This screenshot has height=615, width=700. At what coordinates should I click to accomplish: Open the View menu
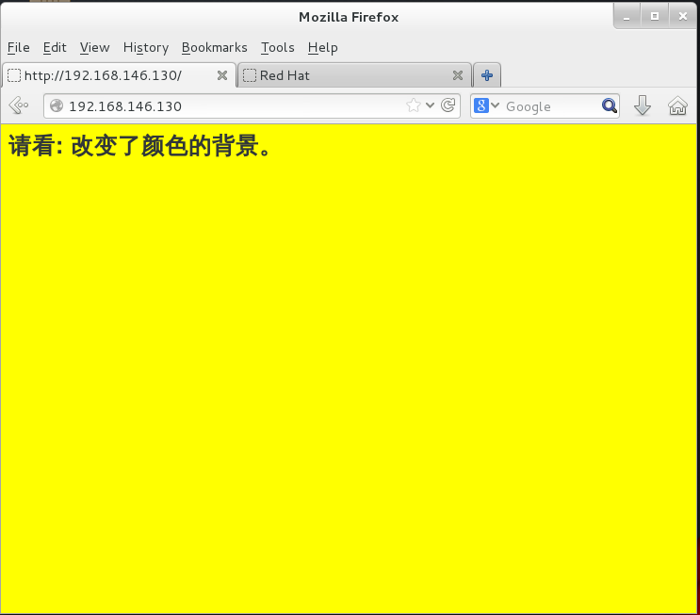point(94,47)
